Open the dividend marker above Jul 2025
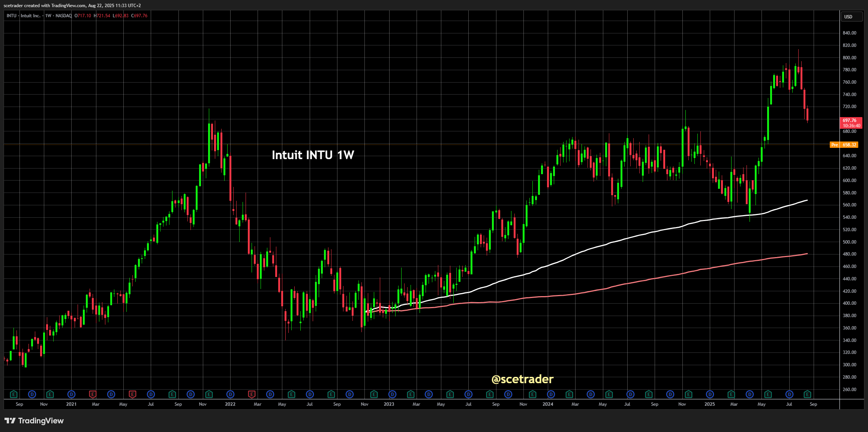This screenshot has width=868, height=432. [789, 394]
